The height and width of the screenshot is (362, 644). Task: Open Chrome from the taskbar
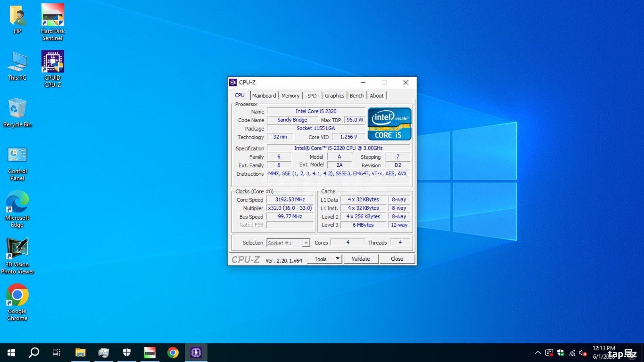coord(173,353)
